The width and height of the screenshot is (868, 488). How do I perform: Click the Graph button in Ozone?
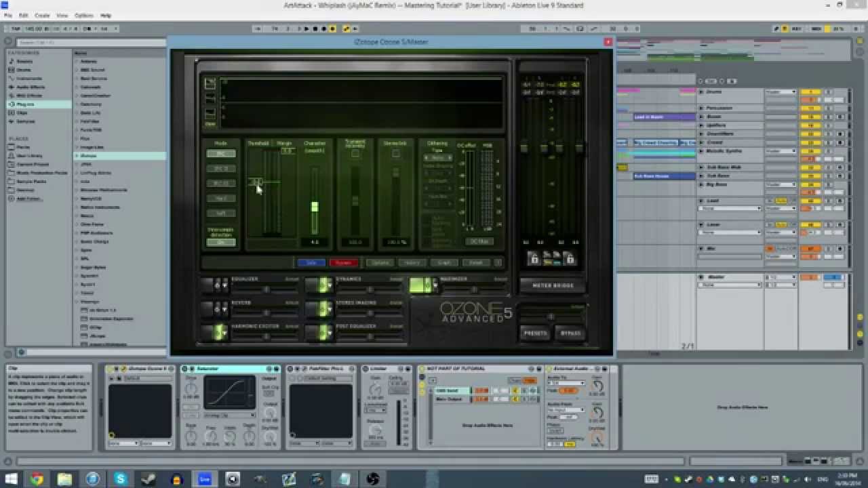click(444, 262)
